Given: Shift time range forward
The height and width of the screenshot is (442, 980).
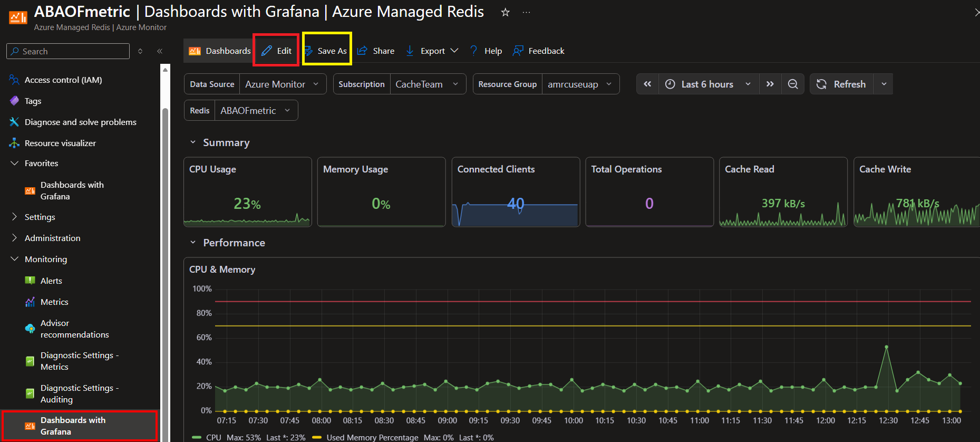Looking at the screenshot, I should 770,84.
